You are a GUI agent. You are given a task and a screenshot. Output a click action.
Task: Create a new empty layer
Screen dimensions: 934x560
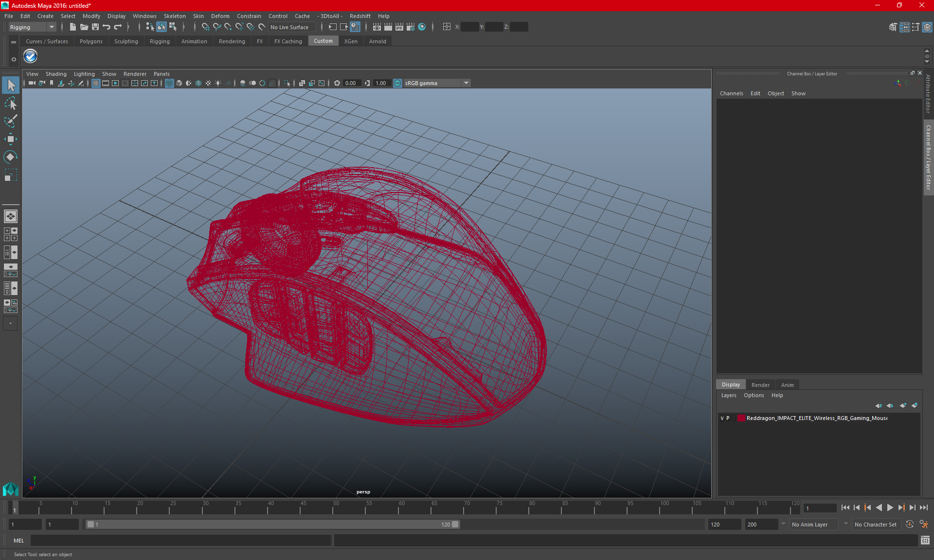pos(903,405)
